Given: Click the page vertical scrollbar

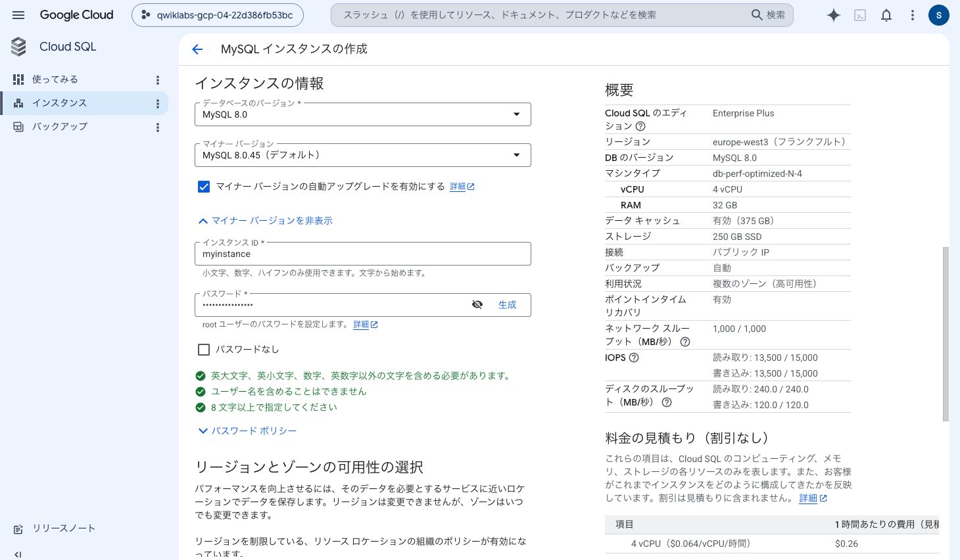Looking at the screenshot, I should 946,334.
